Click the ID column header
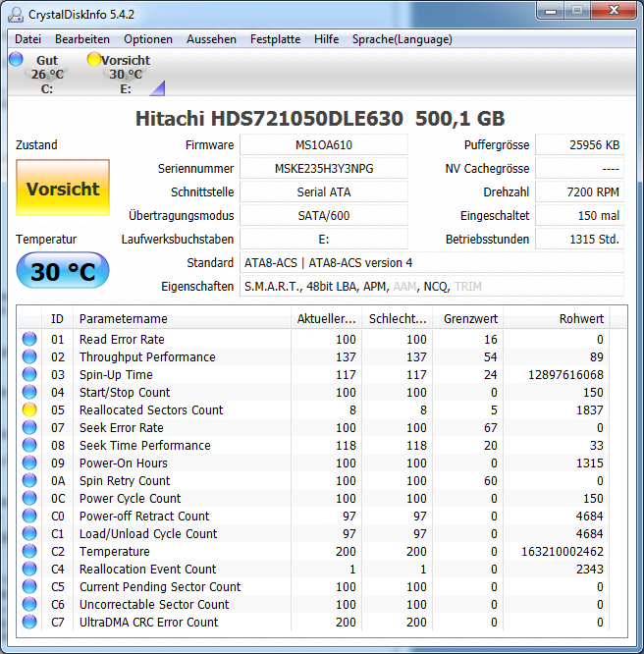644x654 pixels. point(57,319)
